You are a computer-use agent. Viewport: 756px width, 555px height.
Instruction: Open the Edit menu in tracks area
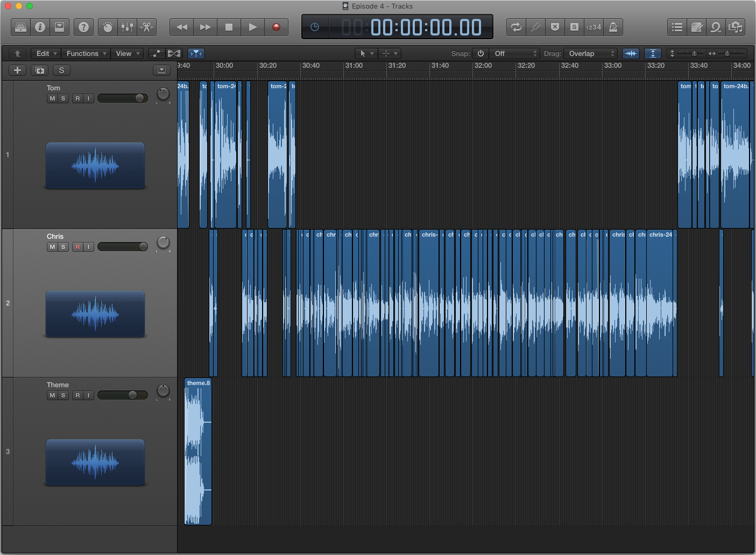pyautogui.click(x=46, y=53)
